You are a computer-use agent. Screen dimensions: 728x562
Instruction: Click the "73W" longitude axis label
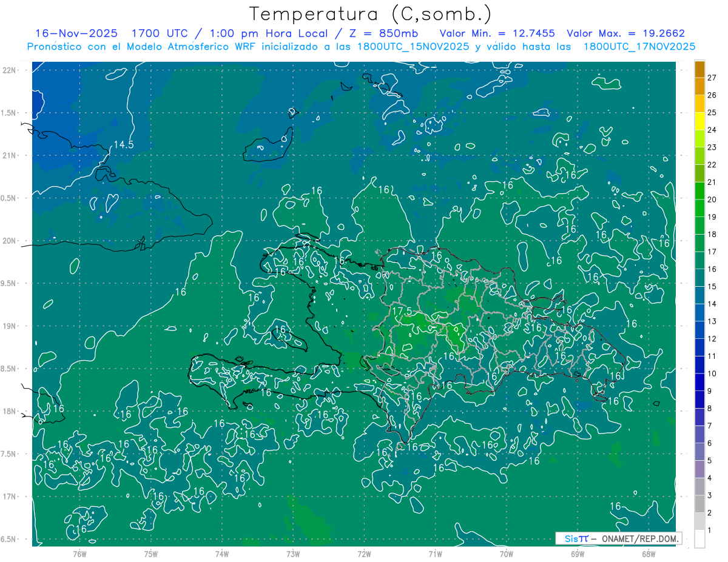293,553
